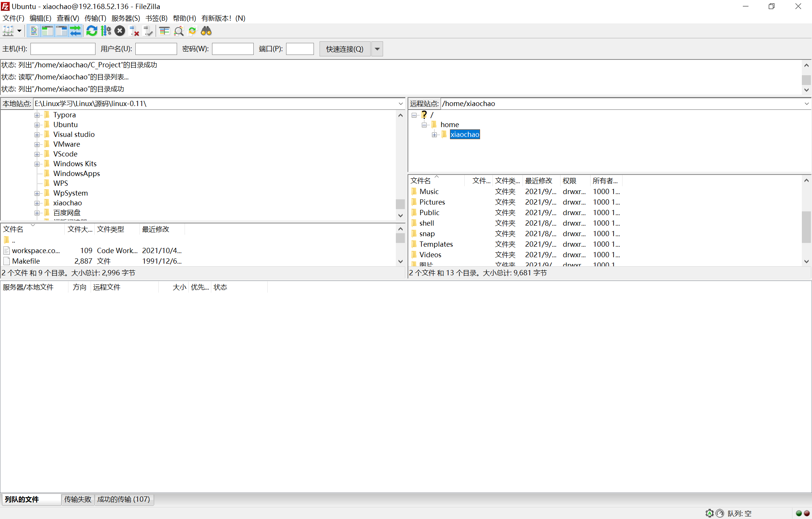Click in the 主机(H) input field

[x=63, y=49]
